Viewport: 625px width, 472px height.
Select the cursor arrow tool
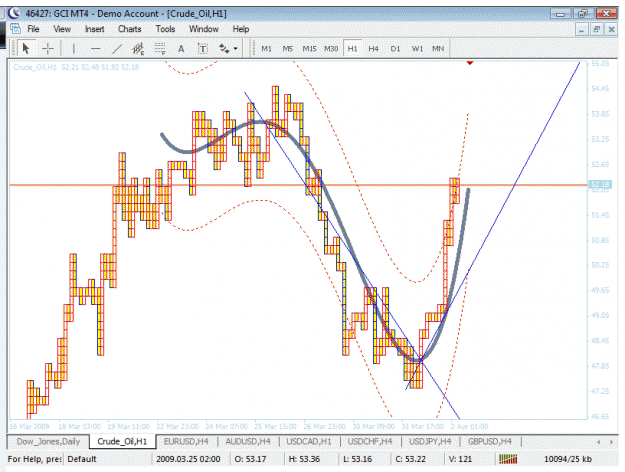[26, 49]
